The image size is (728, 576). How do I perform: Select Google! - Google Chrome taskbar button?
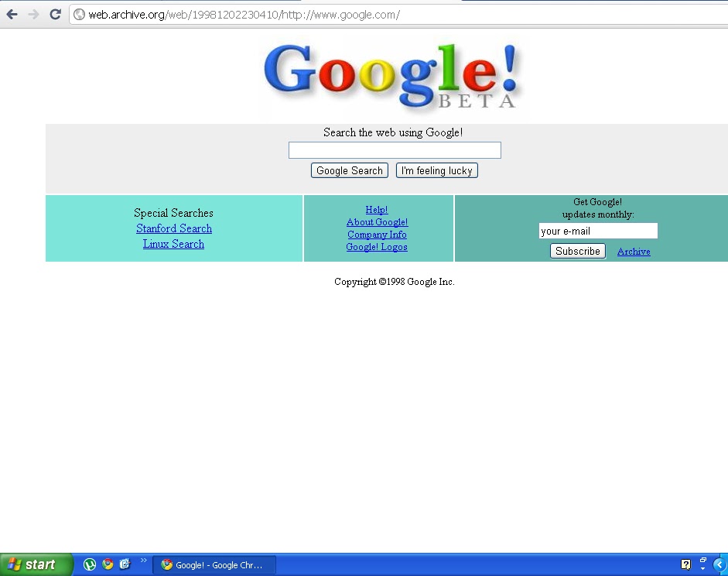pos(214,565)
